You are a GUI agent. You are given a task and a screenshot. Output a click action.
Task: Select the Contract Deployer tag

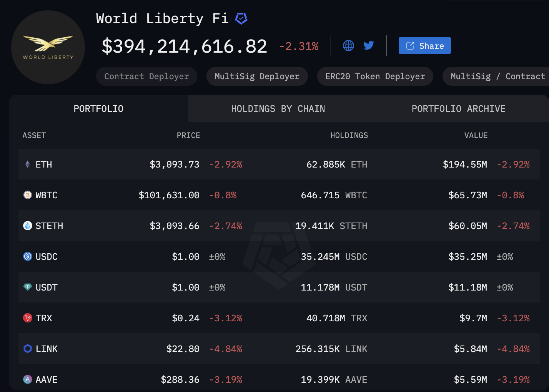pyautogui.click(x=146, y=76)
